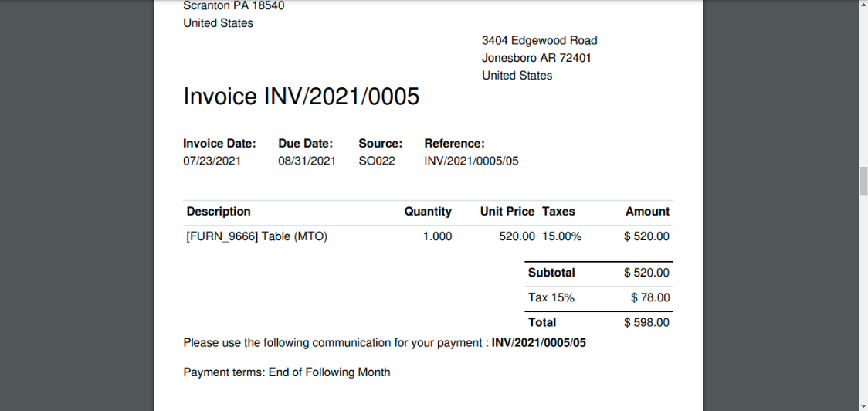Click the Quantity column header
The width and height of the screenshot is (868, 411).
click(428, 211)
